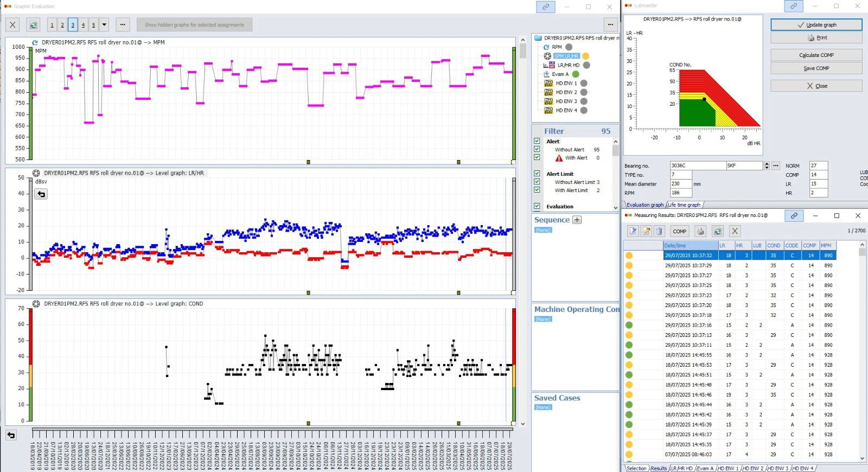This screenshot has width=868, height=472.
Task: Click the Update graph button
Action: pyautogui.click(x=816, y=25)
